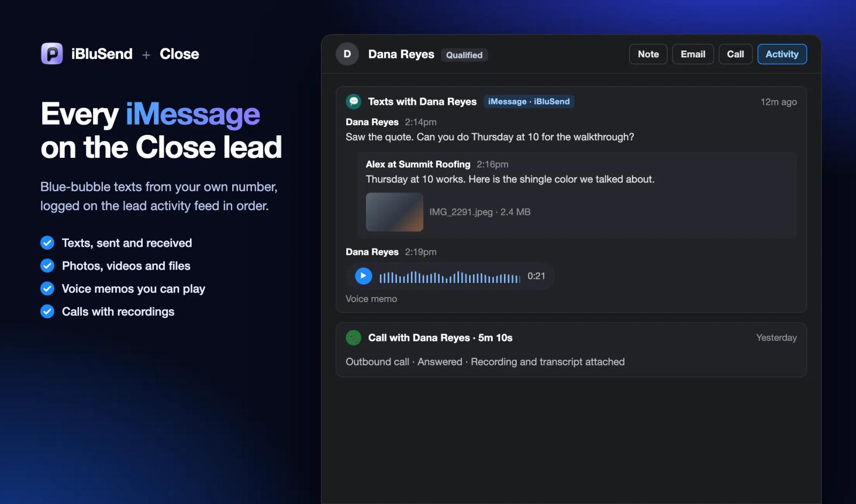The width and height of the screenshot is (856, 504).
Task: Open the Note tab
Action: (x=648, y=54)
